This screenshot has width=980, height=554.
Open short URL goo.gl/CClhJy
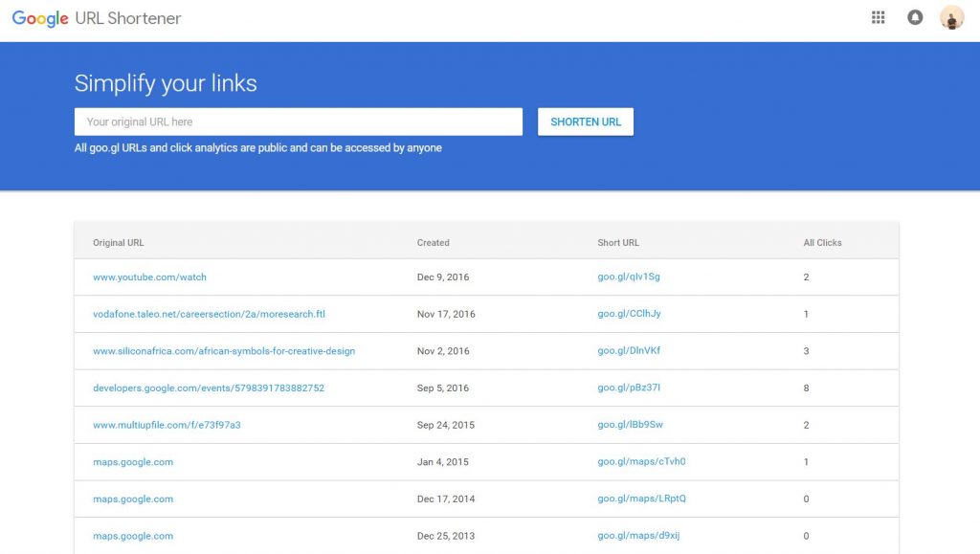point(629,314)
